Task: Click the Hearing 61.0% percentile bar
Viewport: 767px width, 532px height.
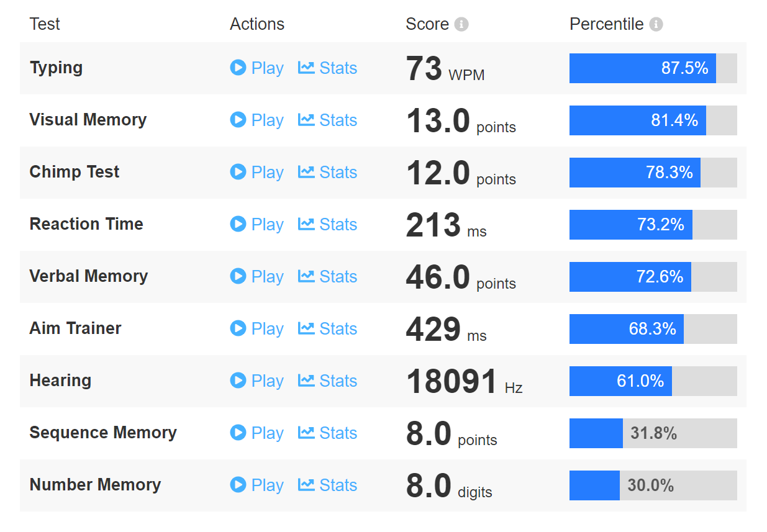Action: coord(653,381)
